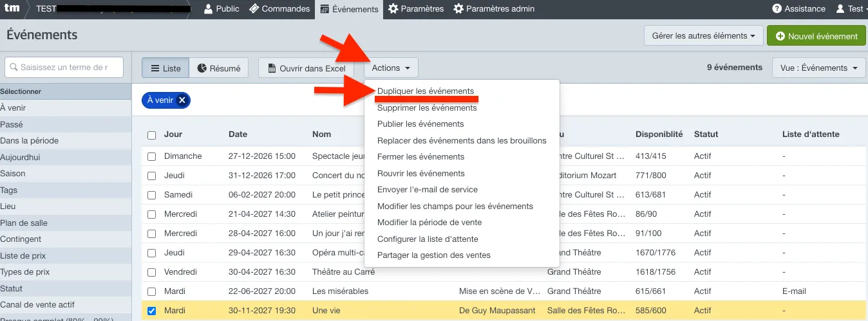Choose Rouvrir les événements
Screen dimensions: 868x321
421,174
